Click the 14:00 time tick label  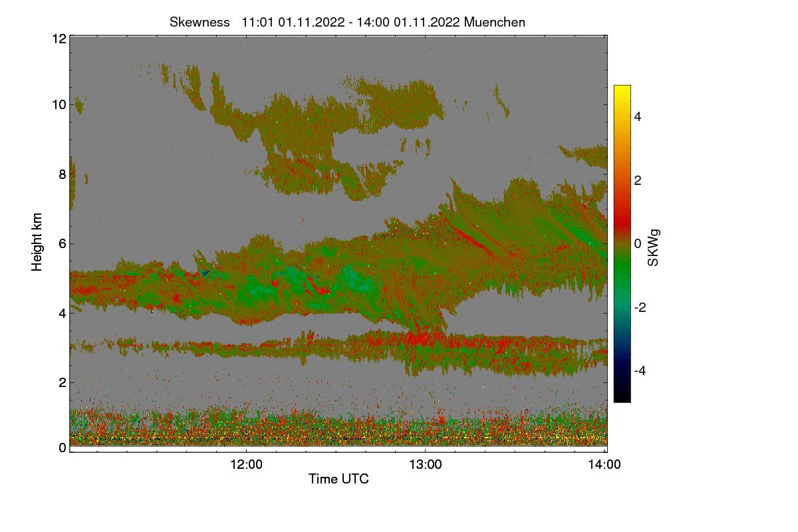605,465
